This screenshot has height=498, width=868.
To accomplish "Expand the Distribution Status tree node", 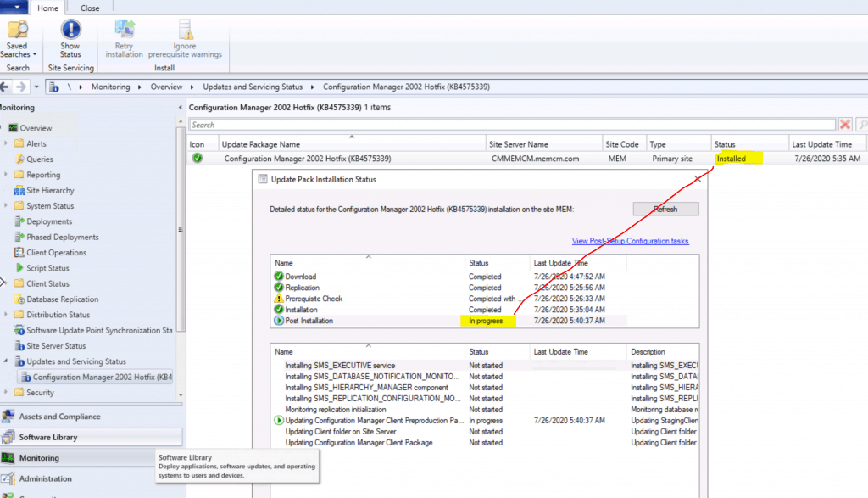I will coord(6,314).
